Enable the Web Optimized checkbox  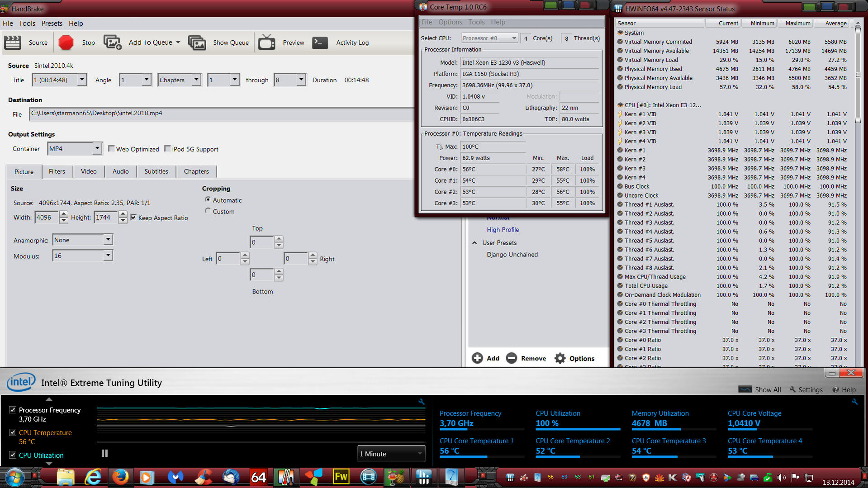click(x=111, y=148)
